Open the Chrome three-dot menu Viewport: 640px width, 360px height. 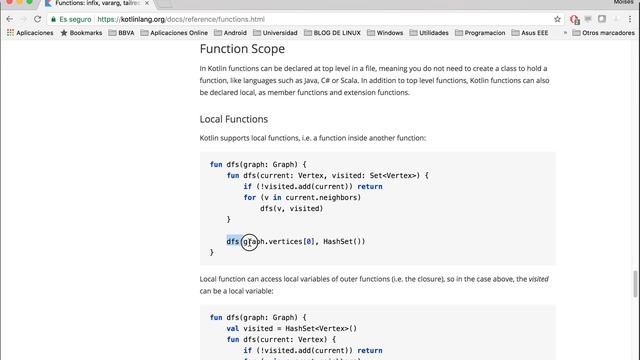630,19
